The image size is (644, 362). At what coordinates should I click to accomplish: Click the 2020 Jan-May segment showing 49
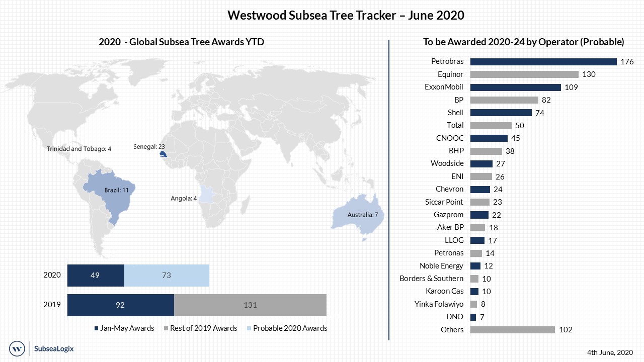click(96, 275)
